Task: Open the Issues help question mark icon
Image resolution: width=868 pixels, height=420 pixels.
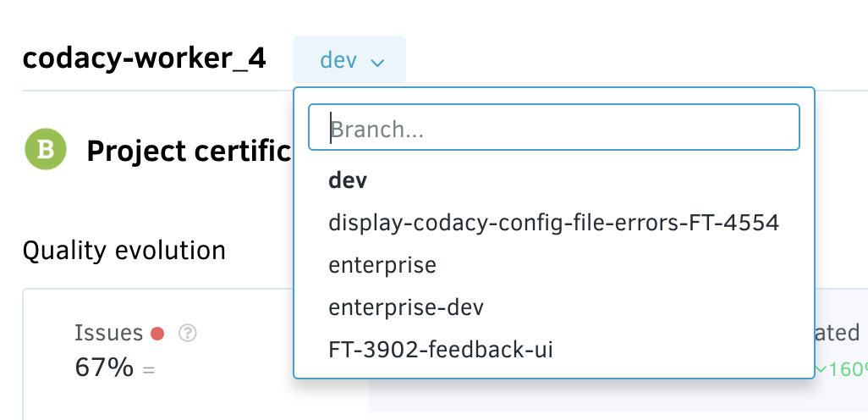Action: 189,334
